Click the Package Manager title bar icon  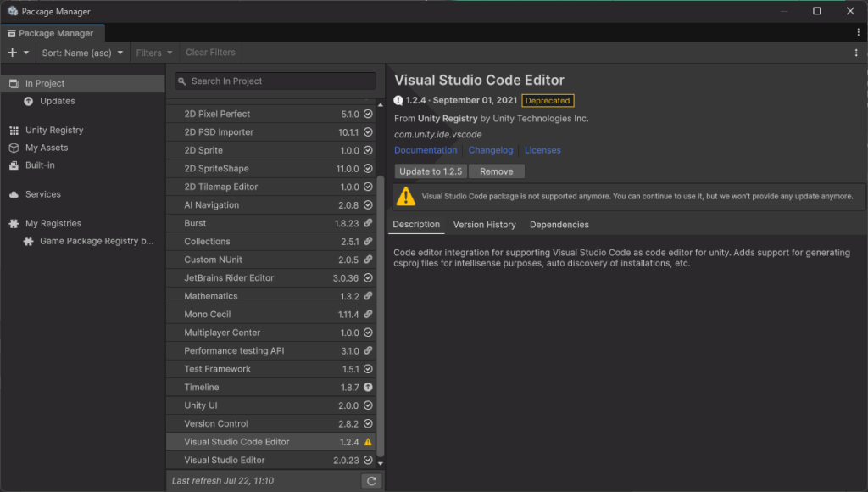tap(12, 11)
